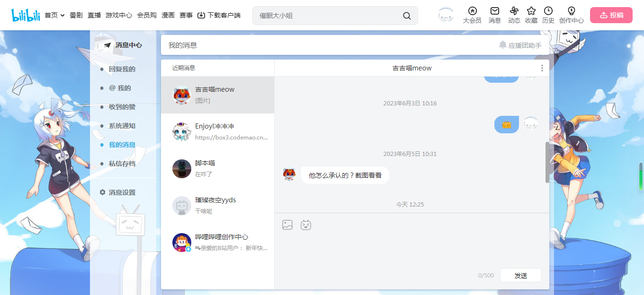Click the 近期消息 header label
This screenshot has width=644, height=295.
point(184,68)
